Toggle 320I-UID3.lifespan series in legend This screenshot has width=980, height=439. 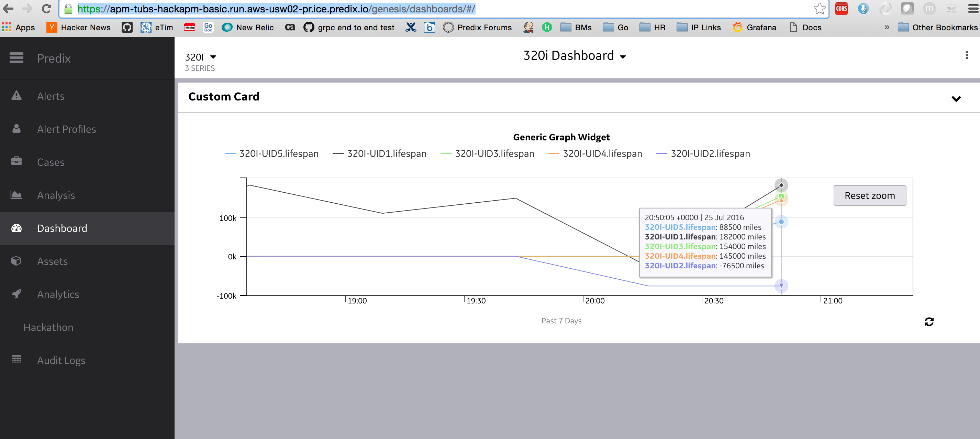494,153
